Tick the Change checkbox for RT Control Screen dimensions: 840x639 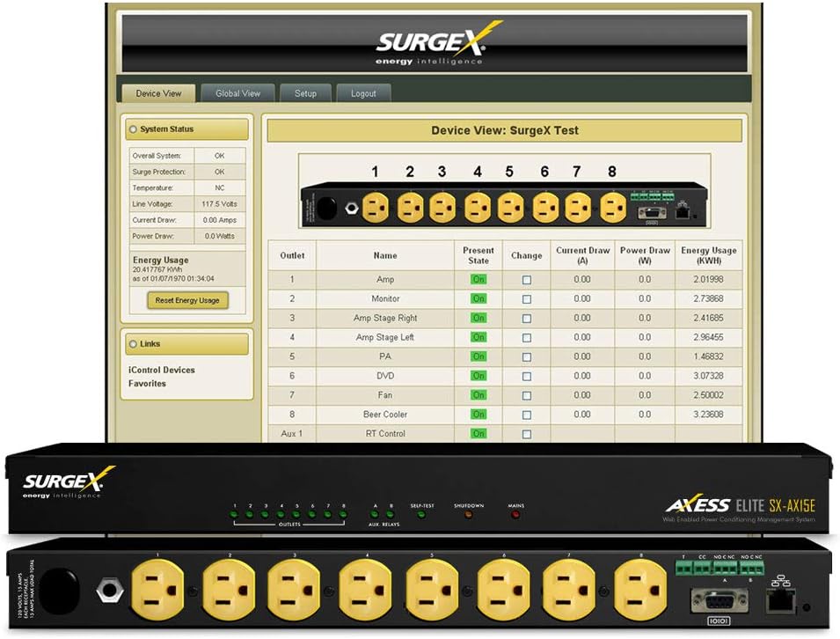(x=527, y=434)
